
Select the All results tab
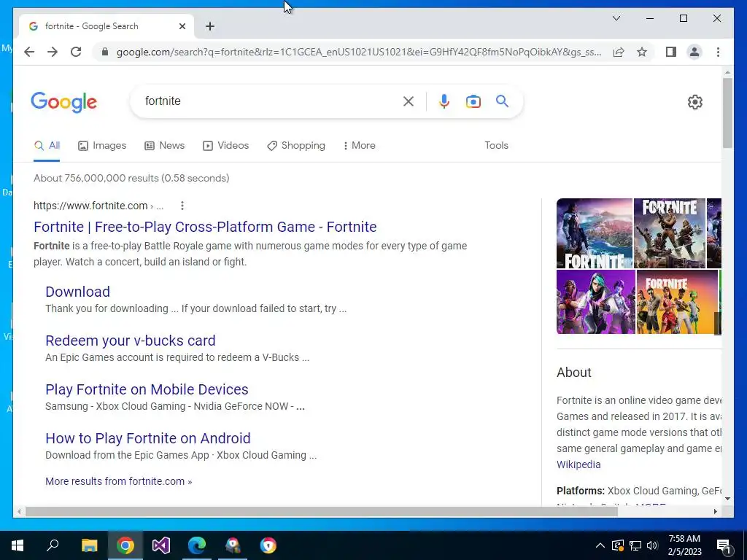47,146
